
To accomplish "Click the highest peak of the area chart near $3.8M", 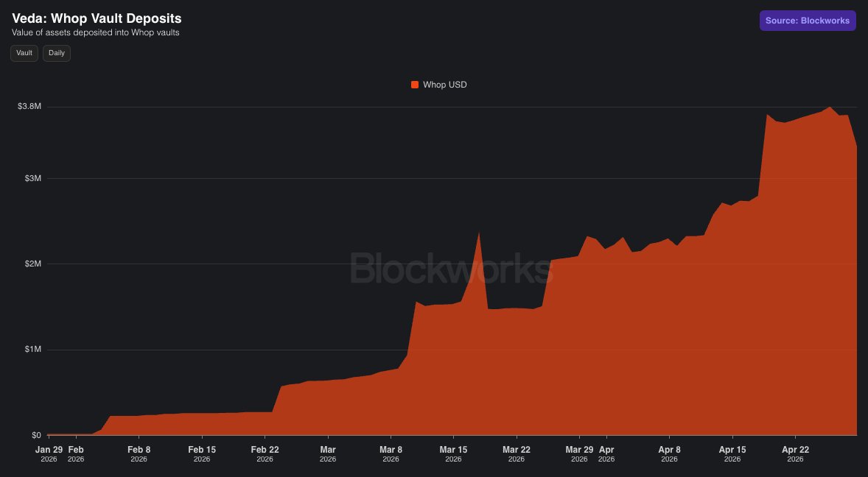I will coord(830,107).
